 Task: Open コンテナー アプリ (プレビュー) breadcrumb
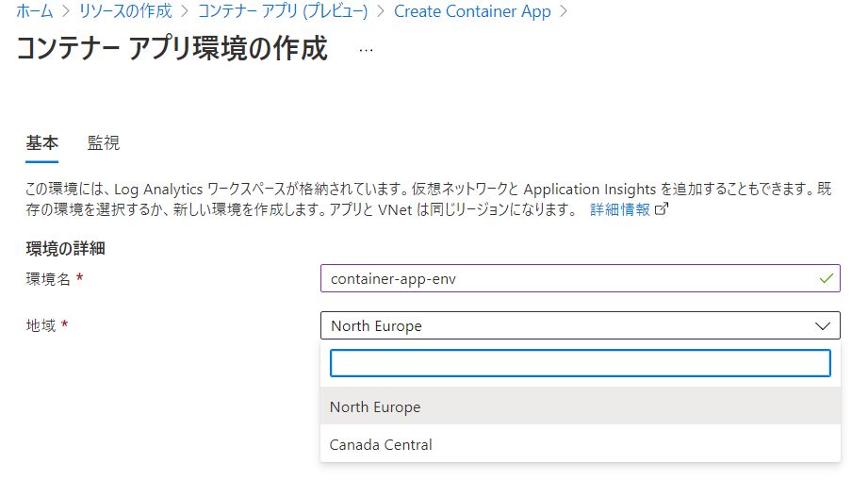283,11
